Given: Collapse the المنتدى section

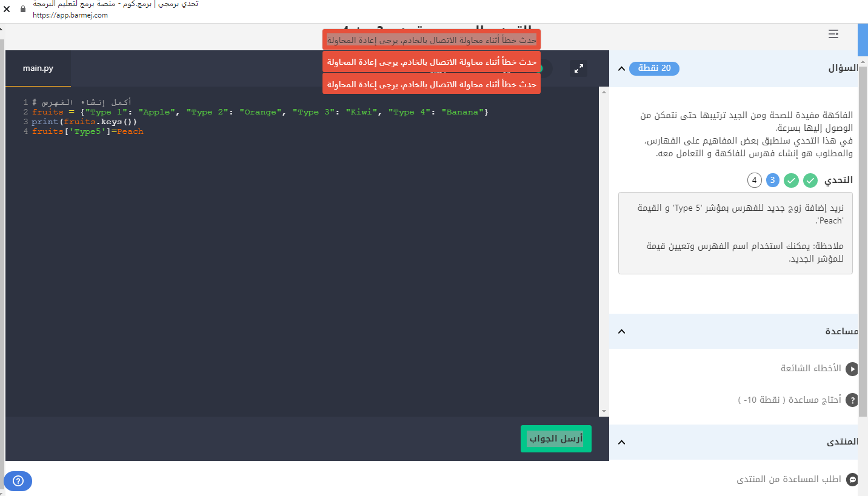Looking at the screenshot, I should click(x=621, y=442).
